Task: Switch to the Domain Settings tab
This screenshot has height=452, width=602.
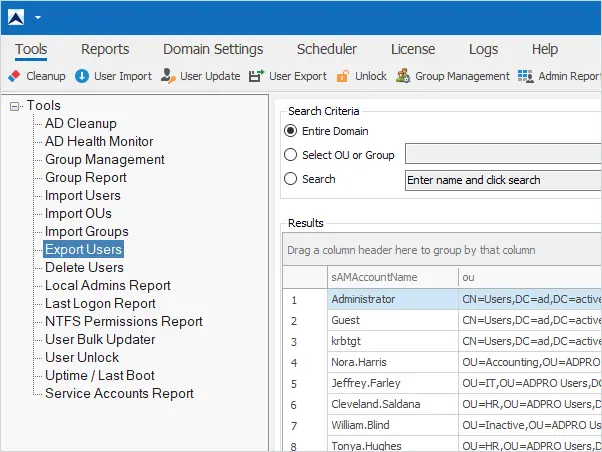Action: click(213, 49)
